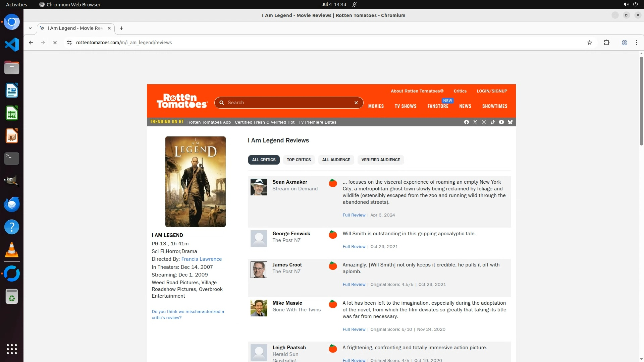Select the Top Critics filter
644x362 pixels.
(x=299, y=160)
